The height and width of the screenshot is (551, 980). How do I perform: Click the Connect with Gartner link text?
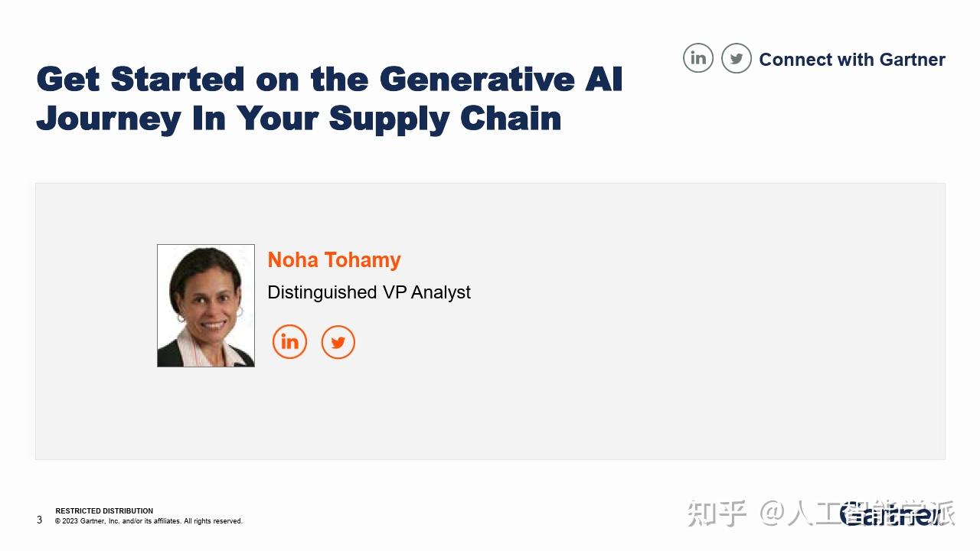[852, 60]
